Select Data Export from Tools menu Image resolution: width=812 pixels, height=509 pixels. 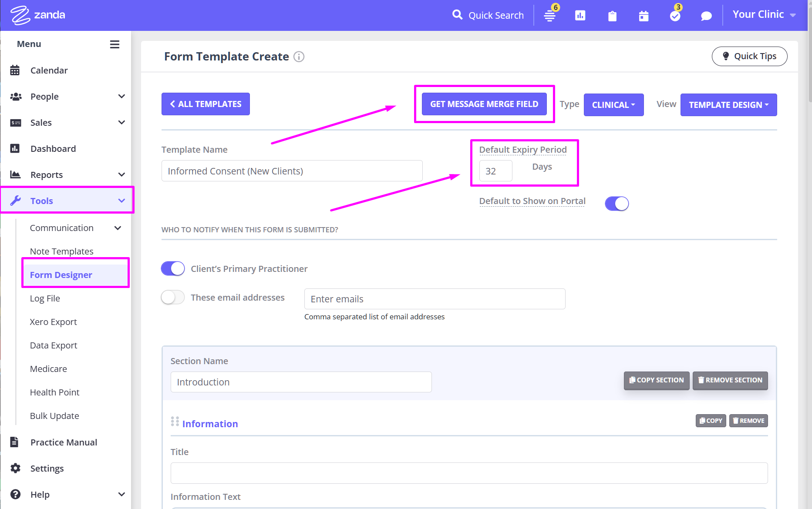coord(54,345)
